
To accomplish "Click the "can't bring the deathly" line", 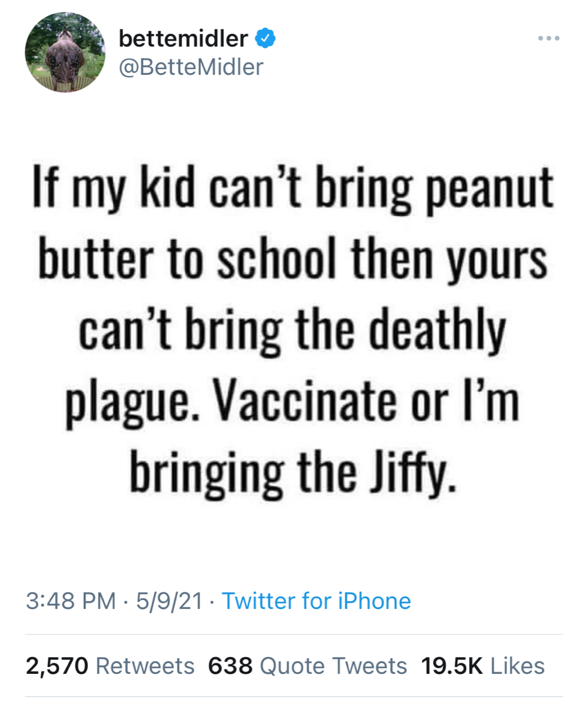I will point(293,330).
